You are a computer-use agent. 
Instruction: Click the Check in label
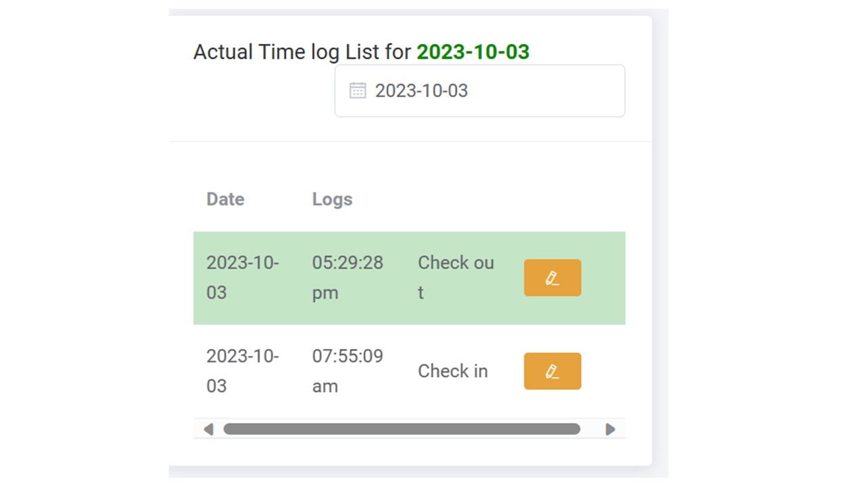coord(452,371)
